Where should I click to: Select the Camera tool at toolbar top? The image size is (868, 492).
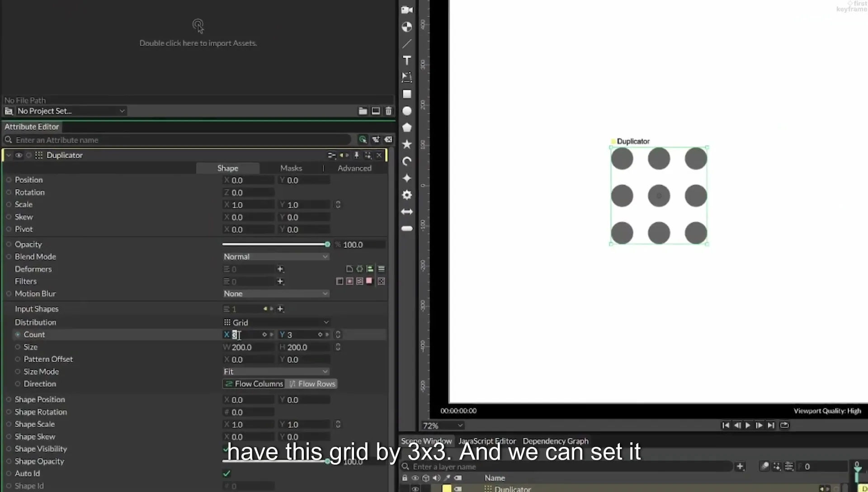407,10
